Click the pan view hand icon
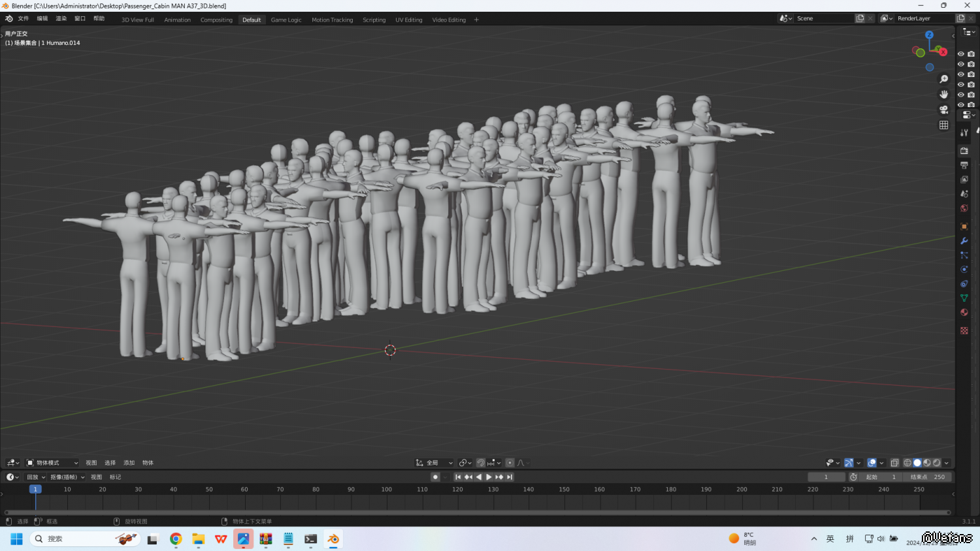The image size is (980, 551). pyautogui.click(x=943, y=95)
